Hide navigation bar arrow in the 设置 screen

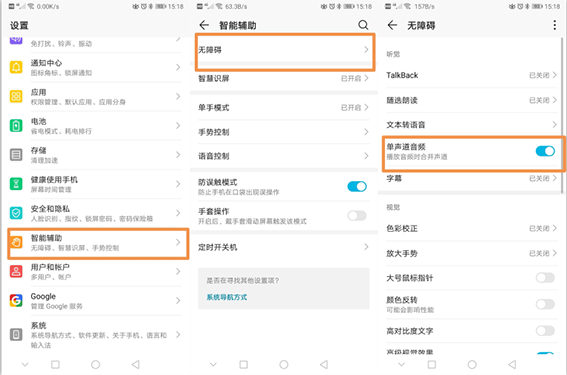(25, 365)
